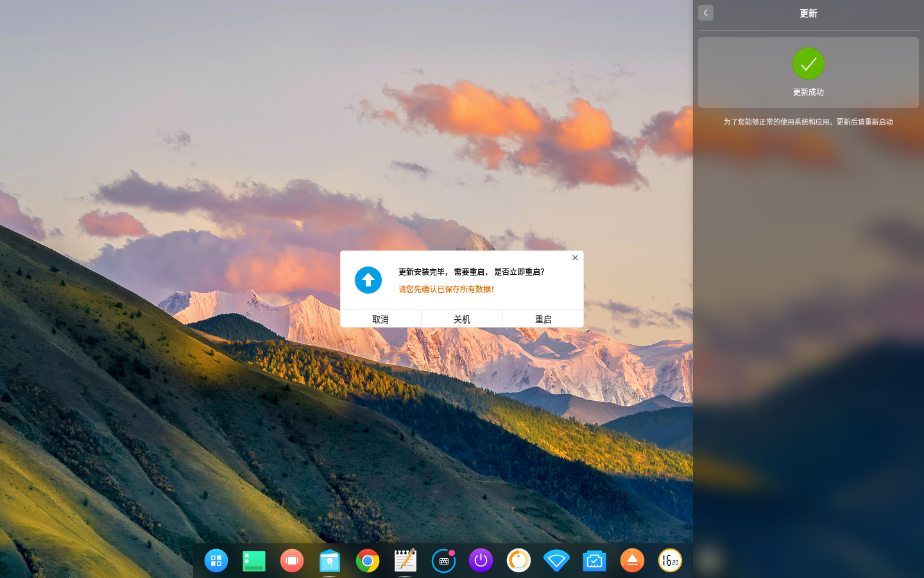
Task: Open the launcher from the dock
Action: pyautogui.click(x=216, y=561)
